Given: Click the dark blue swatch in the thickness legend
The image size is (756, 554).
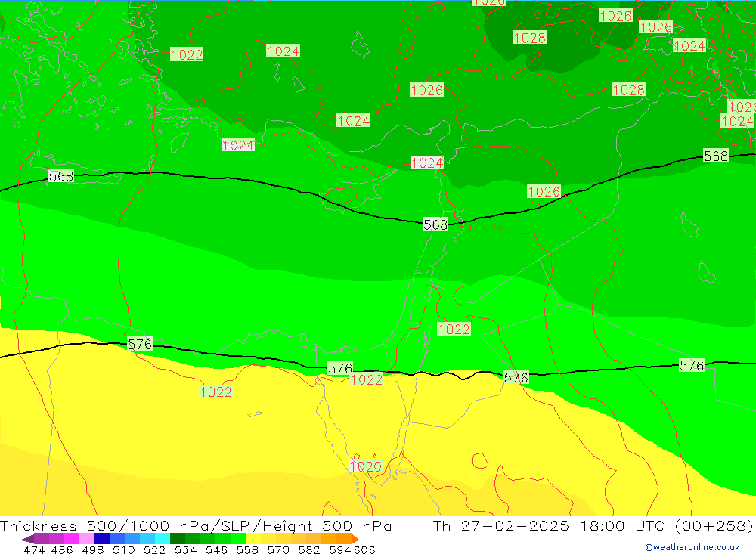Looking at the screenshot, I should pyautogui.click(x=102, y=539).
